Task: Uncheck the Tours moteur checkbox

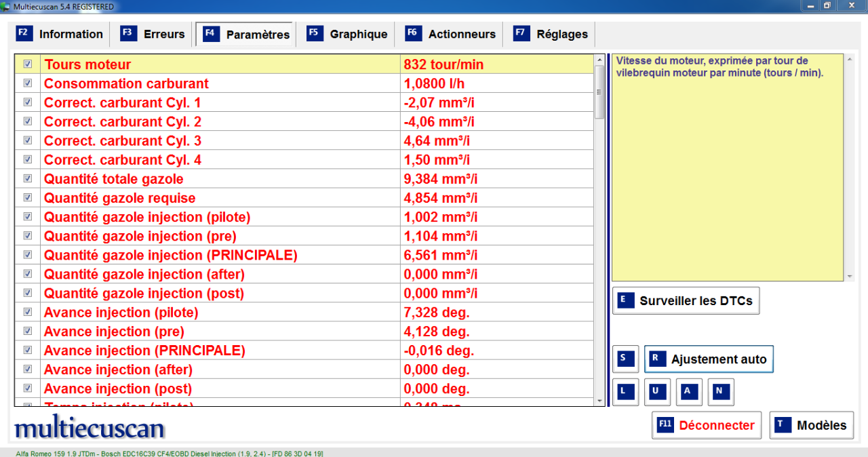Action: point(28,64)
